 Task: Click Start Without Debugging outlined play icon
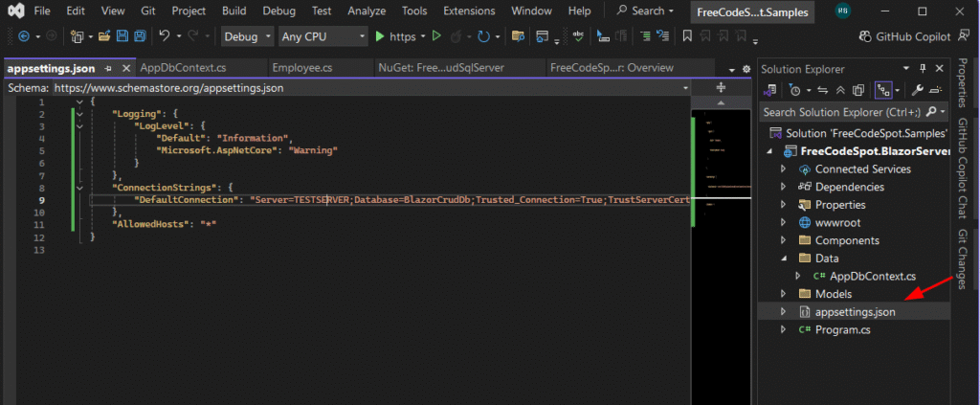(437, 36)
